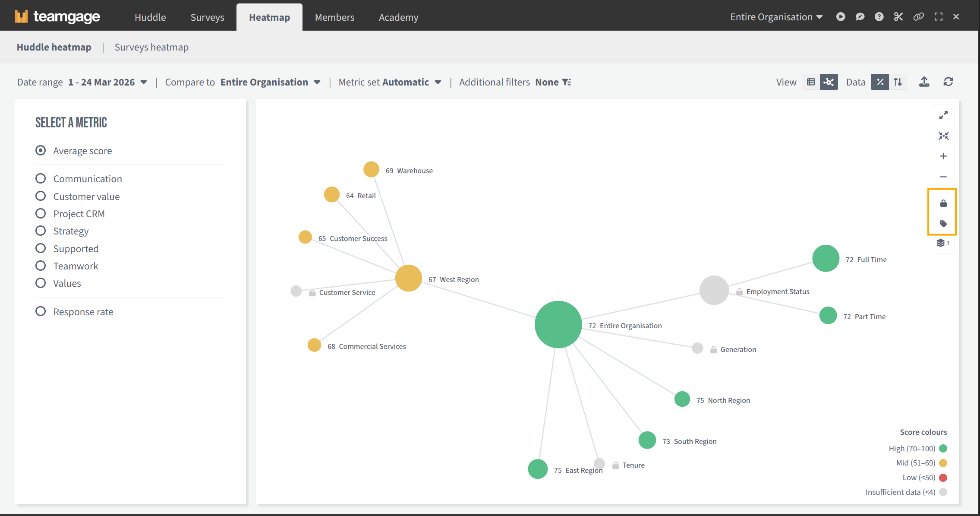The image size is (980, 516).
Task: Click the green Entire Organisation node
Action: tap(558, 324)
